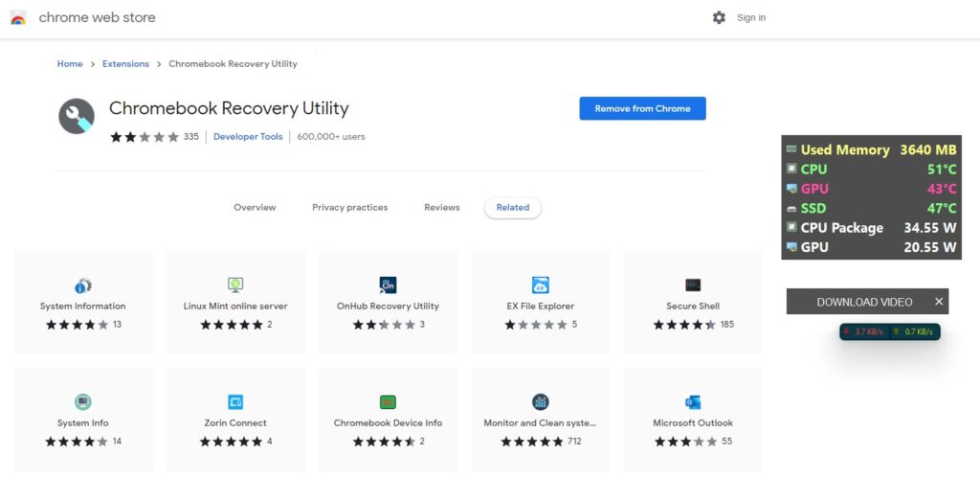
Task: Click the Monitor and Clean system star rating
Action: click(532, 442)
